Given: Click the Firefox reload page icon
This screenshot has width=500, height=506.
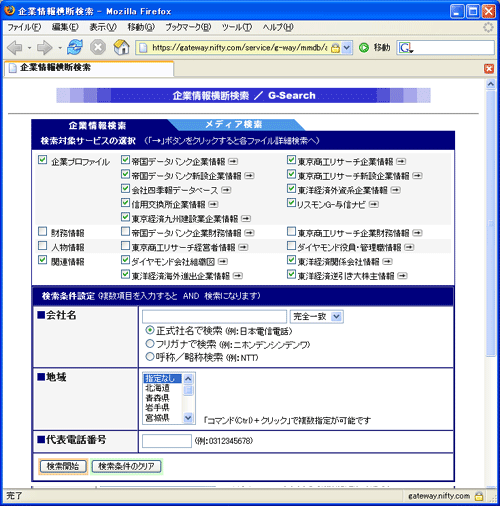Looking at the screenshot, I should point(75,47).
